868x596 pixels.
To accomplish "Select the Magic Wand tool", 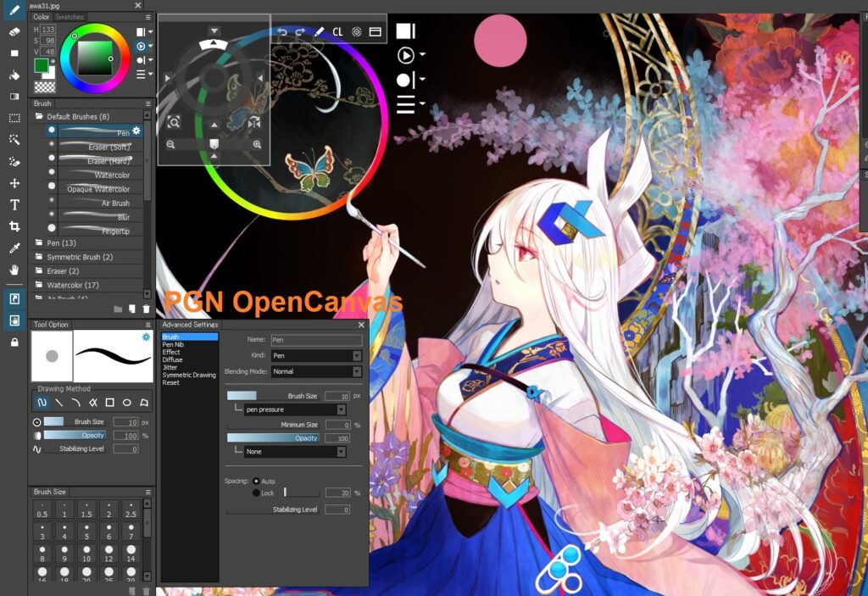I will coord(14,140).
